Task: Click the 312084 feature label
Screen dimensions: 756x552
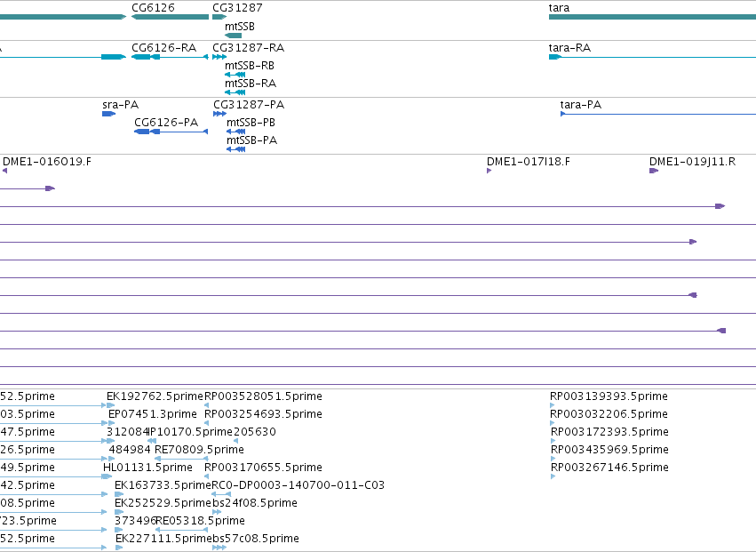Action: pos(127,432)
